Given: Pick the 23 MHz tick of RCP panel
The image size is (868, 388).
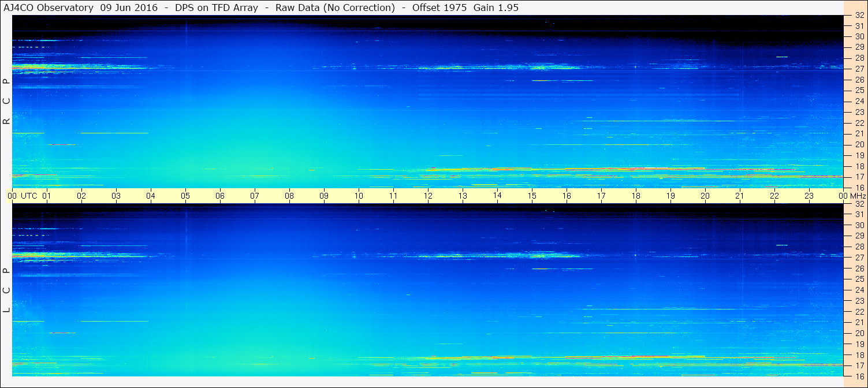Looking at the screenshot, I should (x=859, y=112).
